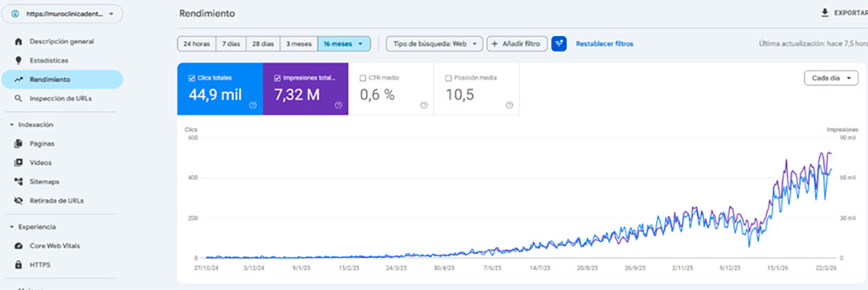The width and height of the screenshot is (868, 290).
Task: Enable the Posición media checkbox
Action: click(448, 78)
